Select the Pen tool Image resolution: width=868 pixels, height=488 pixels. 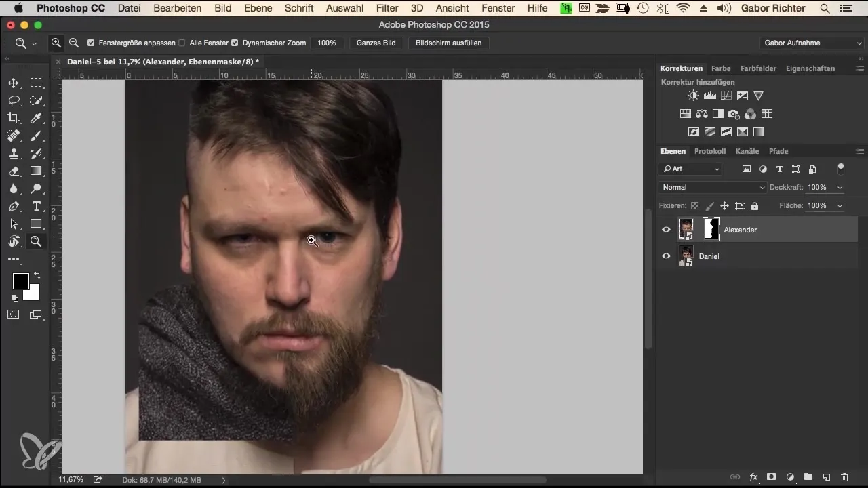13,206
